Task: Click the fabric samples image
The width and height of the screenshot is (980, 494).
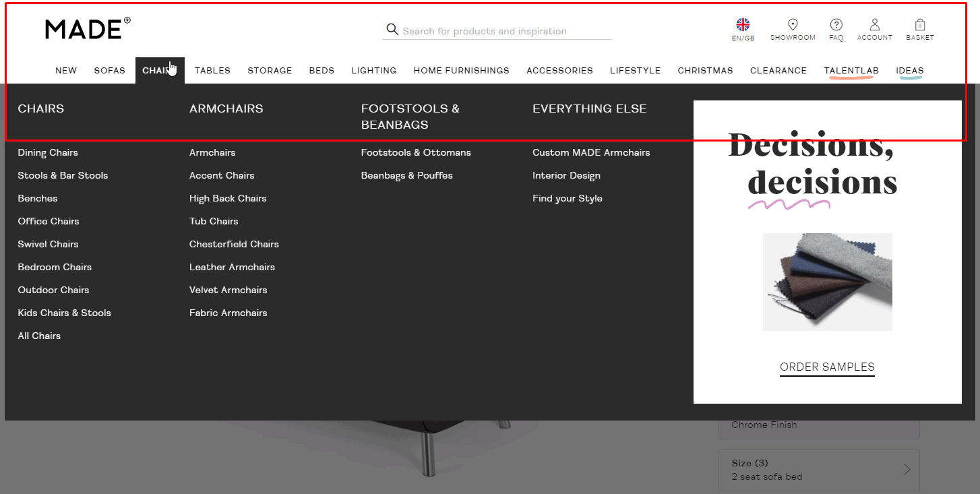Action: [827, 282]
